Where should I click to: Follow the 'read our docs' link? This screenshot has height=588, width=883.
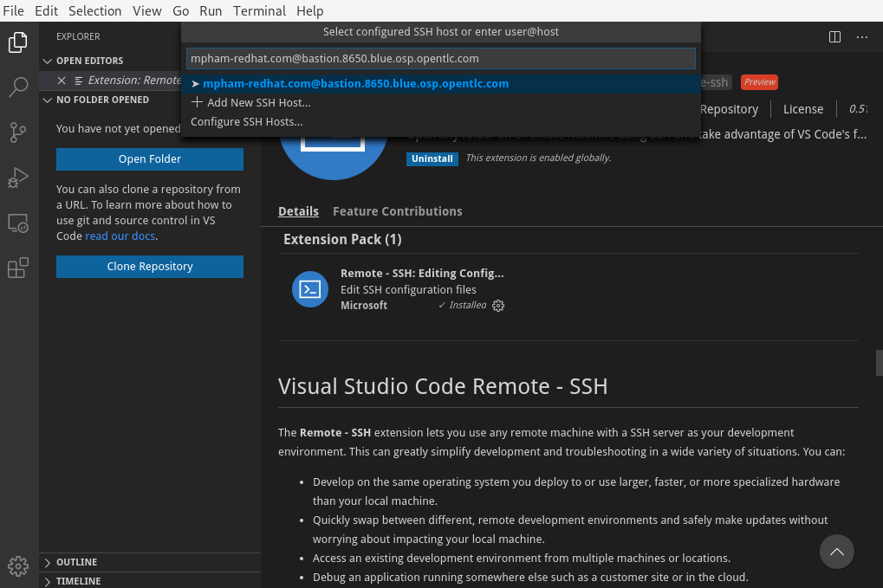(x=120, y=236)
